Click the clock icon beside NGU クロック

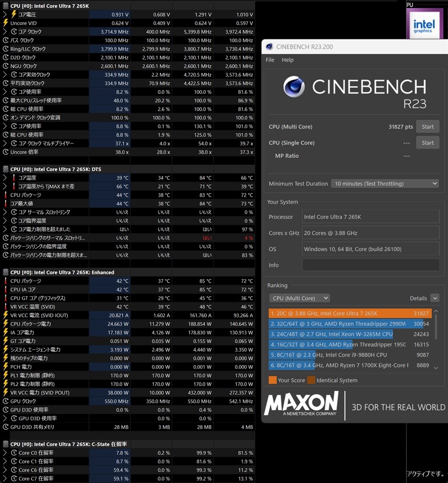click(x=6, y=66)
